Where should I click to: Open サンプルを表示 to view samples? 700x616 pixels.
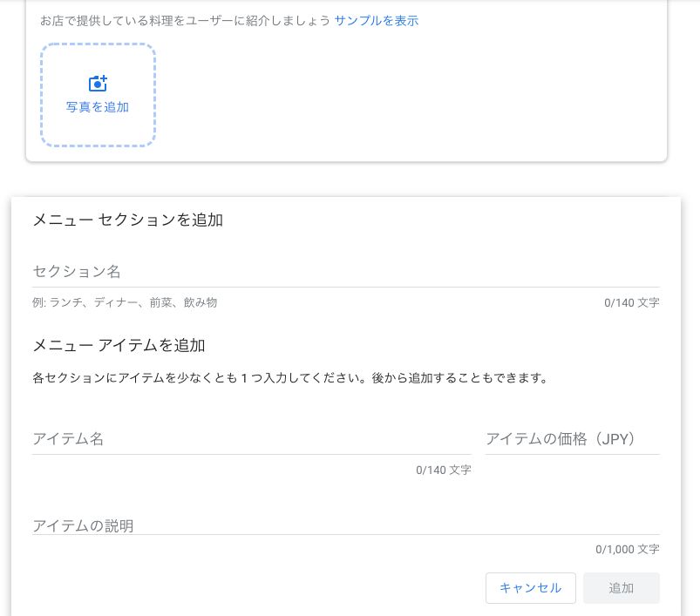coord(376,20)
